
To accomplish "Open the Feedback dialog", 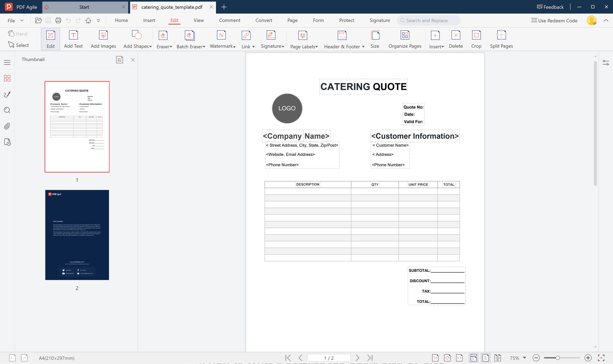I will click(x=550, y=7).
